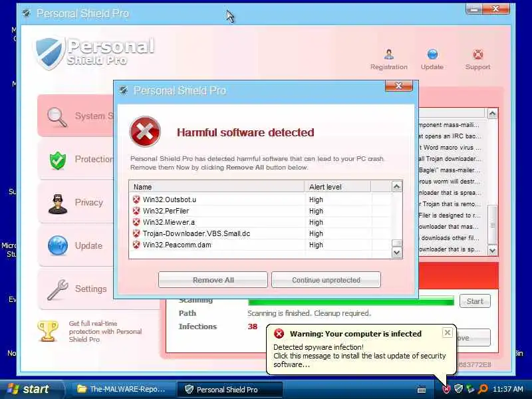Screen dimensions: 532x399
Task: Click the Registration icon in main window
Action: click(x=389, y=55)
